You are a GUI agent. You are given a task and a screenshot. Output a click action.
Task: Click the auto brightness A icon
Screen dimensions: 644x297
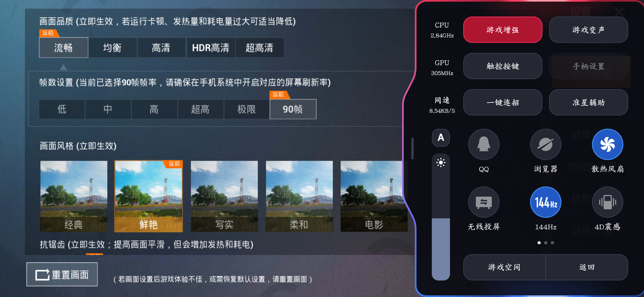441,137
